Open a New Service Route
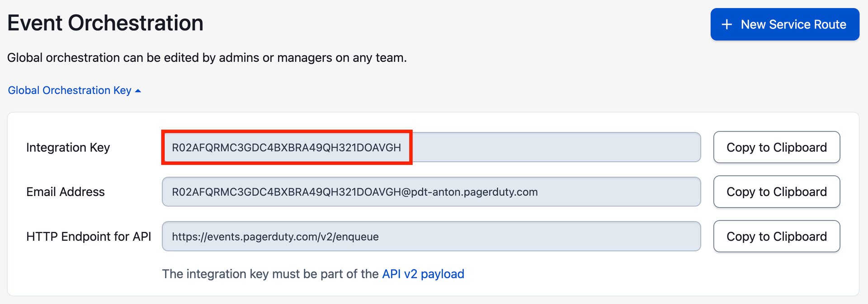The image size is (868, 304). pyautogui.click(x=784, y=24)
